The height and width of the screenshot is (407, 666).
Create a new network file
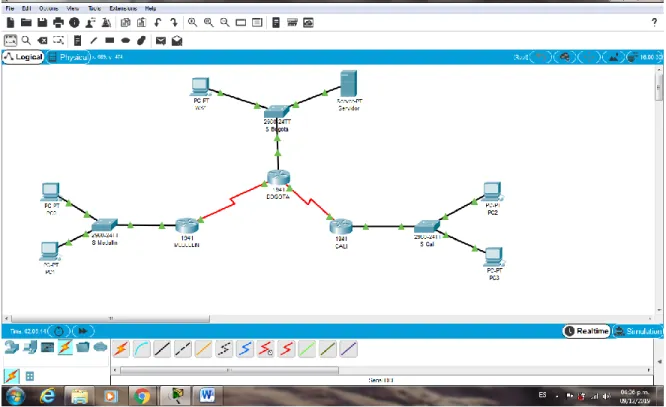[10, 23]
